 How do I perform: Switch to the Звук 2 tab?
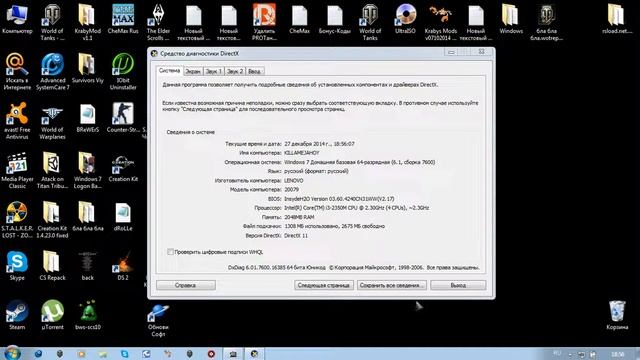coord(235,71)
